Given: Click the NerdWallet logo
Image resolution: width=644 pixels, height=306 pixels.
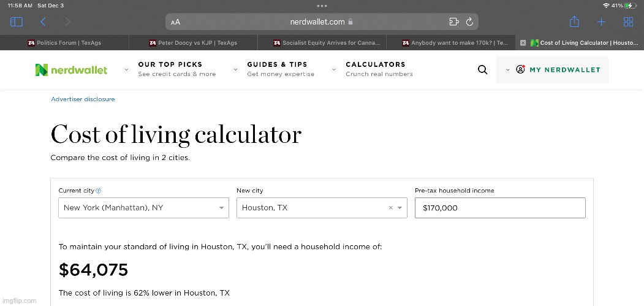Looking at the screenshot, I should pyautogui.click(x=71, y=70).
